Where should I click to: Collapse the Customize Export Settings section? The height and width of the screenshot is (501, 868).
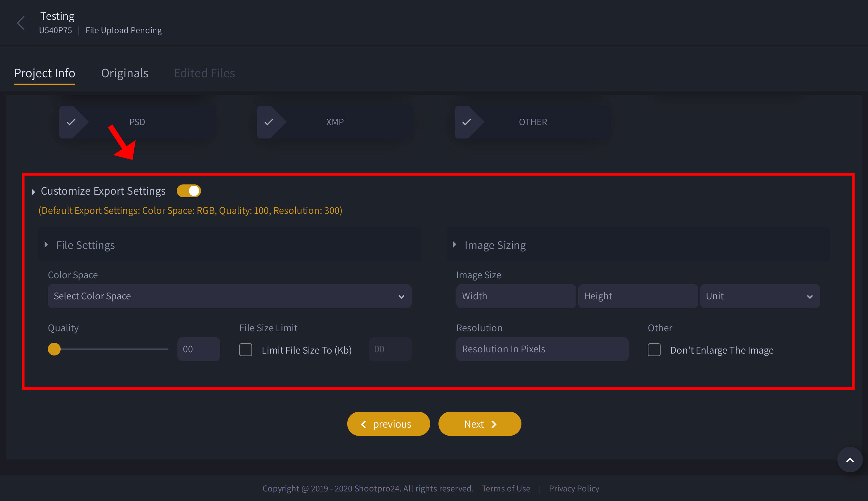34,192
